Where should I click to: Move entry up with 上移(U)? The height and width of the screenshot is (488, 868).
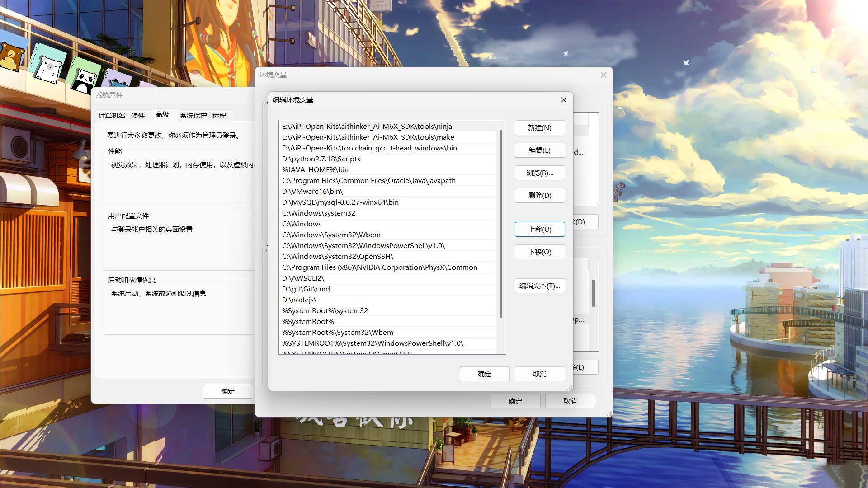click(x=540, y=230)
